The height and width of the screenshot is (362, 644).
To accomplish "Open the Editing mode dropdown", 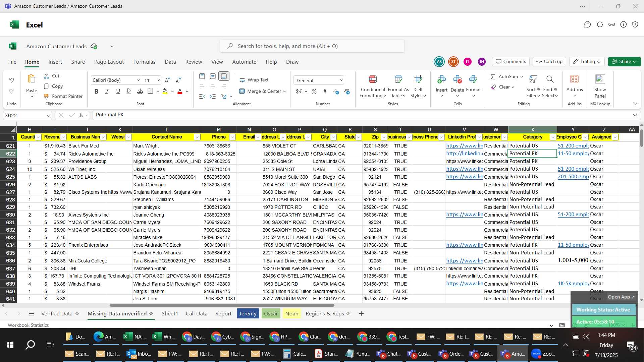I will coord(587,62).
